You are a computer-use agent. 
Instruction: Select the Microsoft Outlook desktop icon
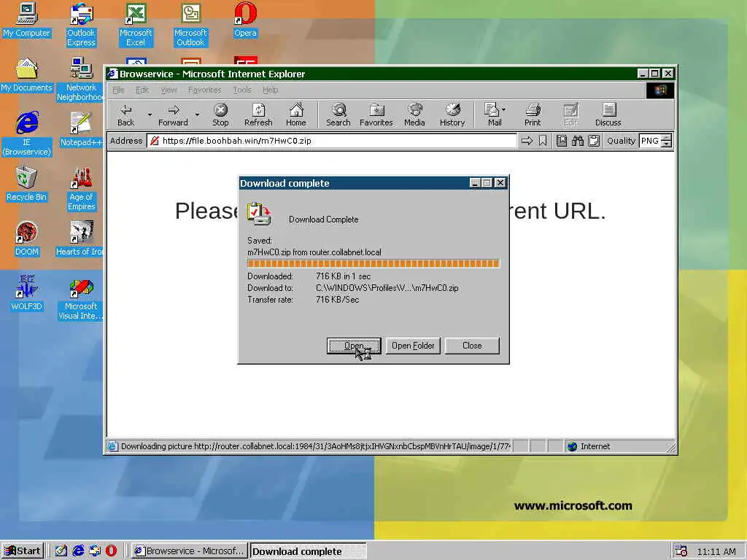[190, 25]
